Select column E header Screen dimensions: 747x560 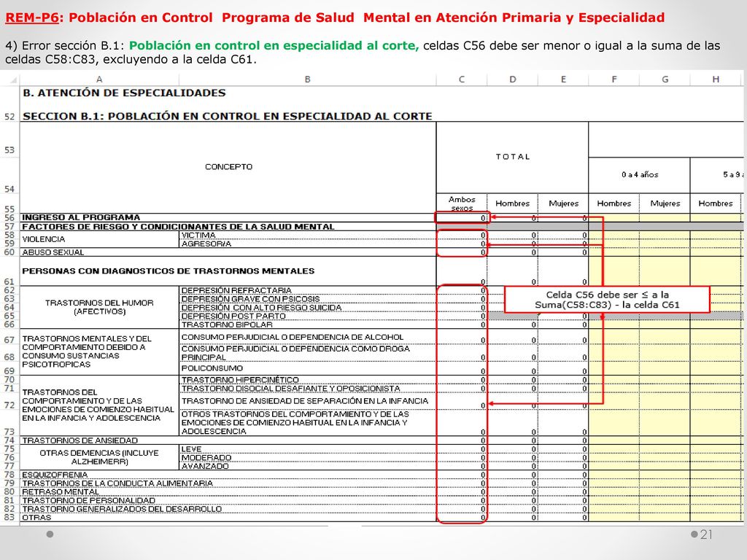point(564,79)
